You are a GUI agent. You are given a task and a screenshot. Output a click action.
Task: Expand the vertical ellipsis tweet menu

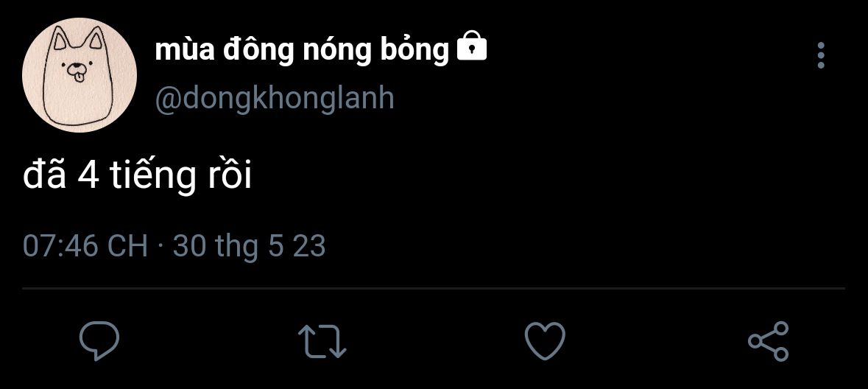[821, 55]
